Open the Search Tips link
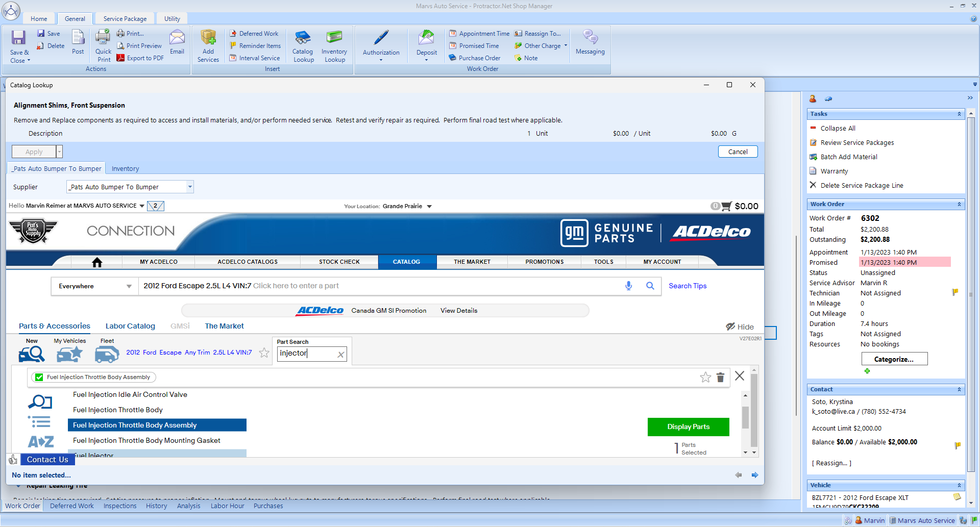The image size is (980, 527). [688, 286]
